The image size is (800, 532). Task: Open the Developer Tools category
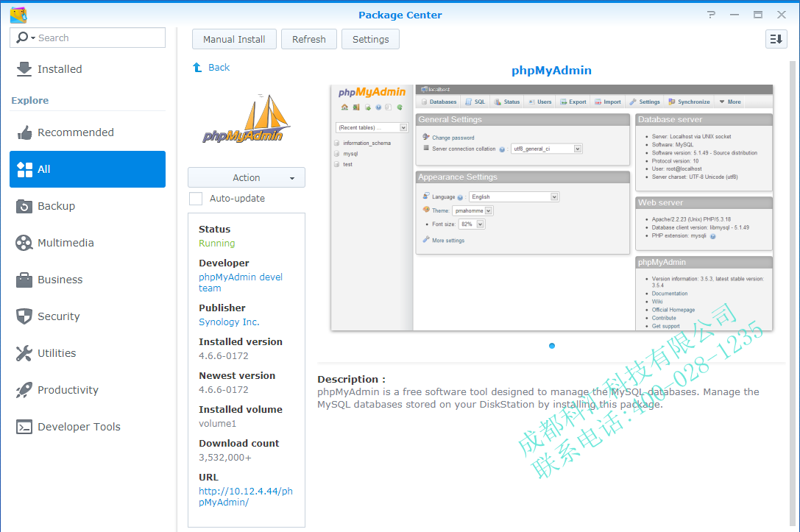click(88, 427)
